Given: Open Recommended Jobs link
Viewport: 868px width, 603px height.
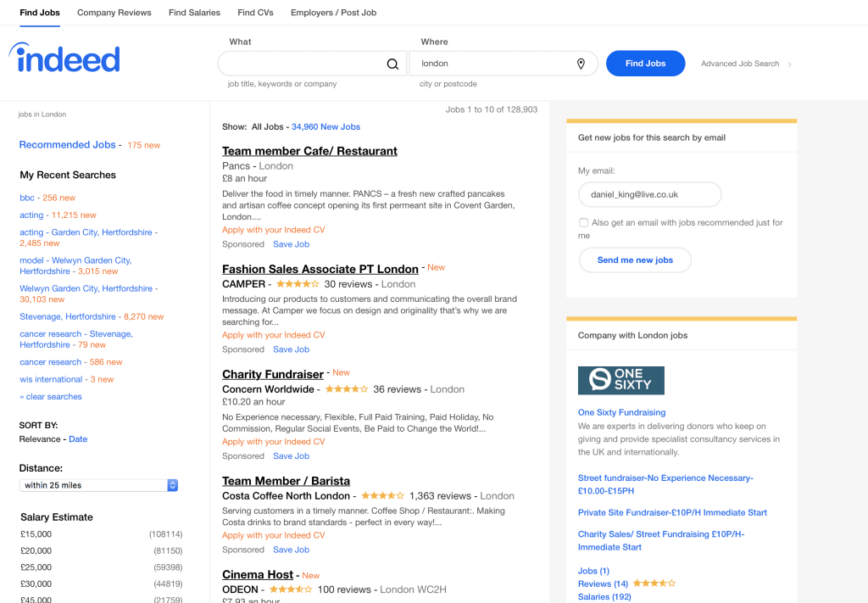Looking at the screenshot, I should pyautogui.click(x=68, y=144).
